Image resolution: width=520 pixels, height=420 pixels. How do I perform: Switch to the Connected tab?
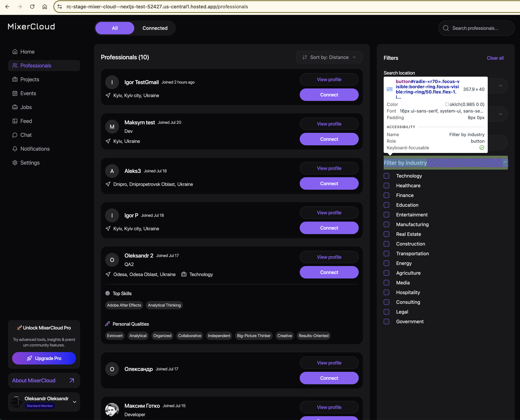(x=155, y=28)
